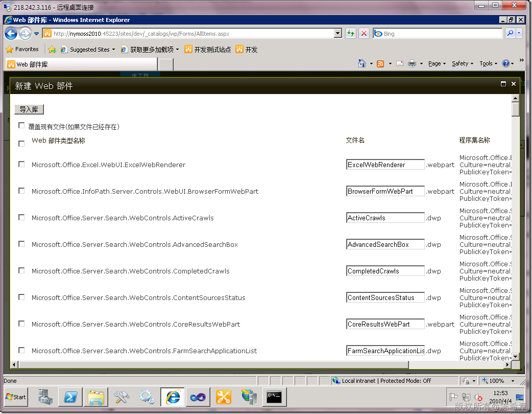Click the 导入库 button
This screenshot has width=532, height=414.
point(29,109)
